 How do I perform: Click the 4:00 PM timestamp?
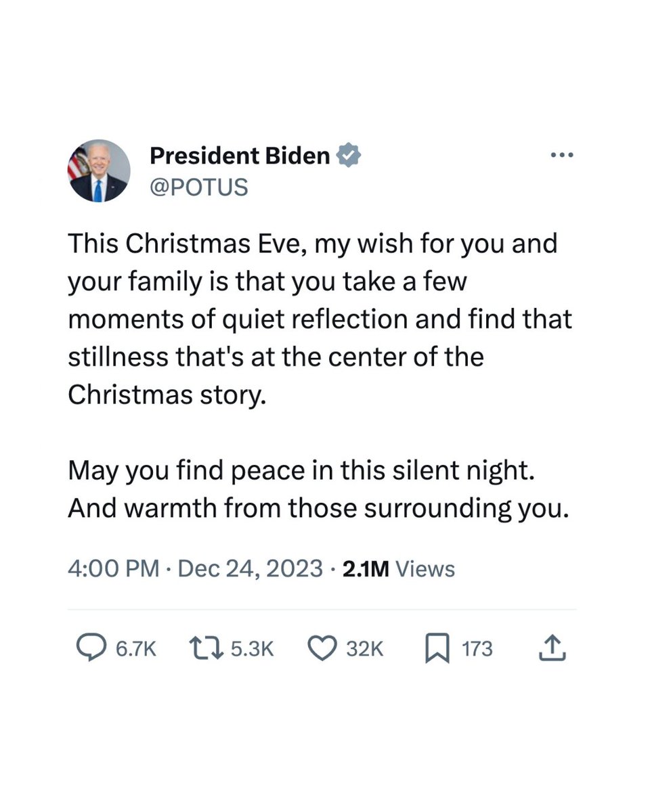point(113,568)
